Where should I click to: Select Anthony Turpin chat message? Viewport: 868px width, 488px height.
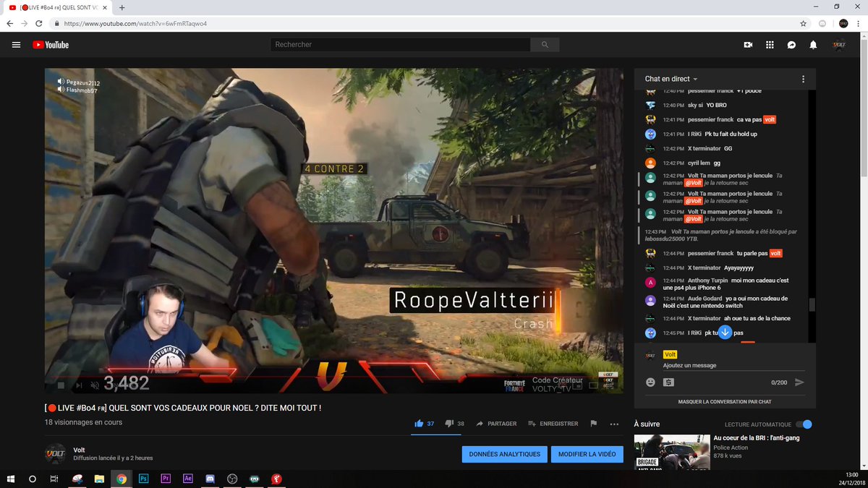(x=725, y=284)
